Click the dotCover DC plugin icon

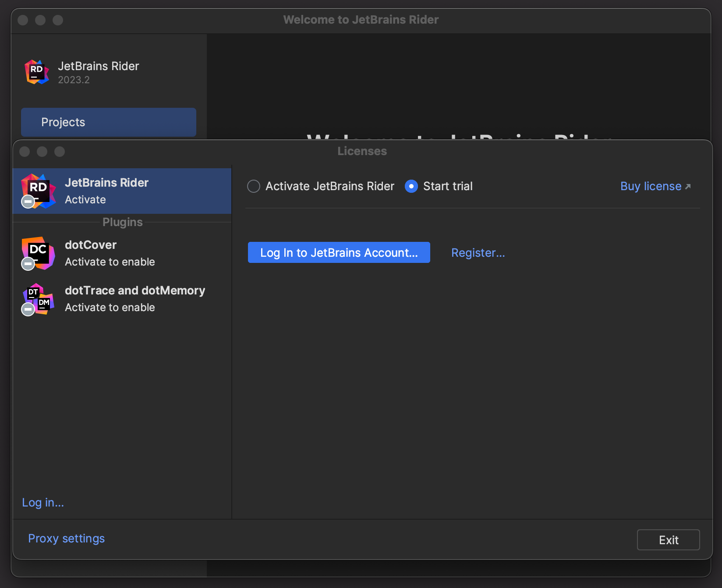39,253
